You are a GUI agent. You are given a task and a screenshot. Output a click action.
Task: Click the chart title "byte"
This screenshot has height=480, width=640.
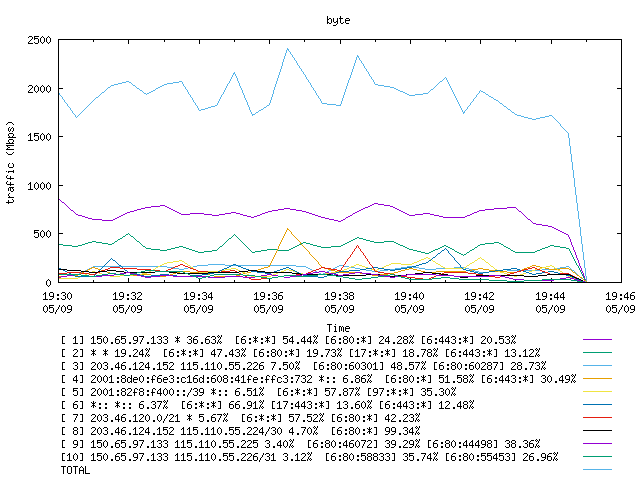(x=338, y=20)
